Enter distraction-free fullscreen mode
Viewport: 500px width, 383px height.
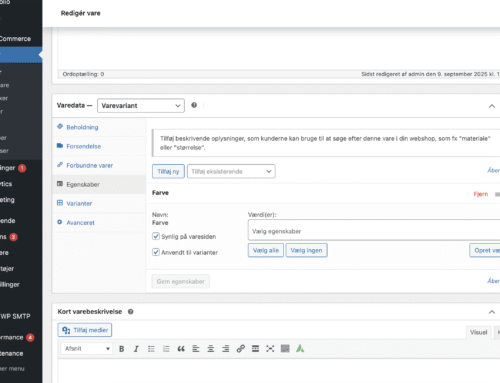(270, 349)
